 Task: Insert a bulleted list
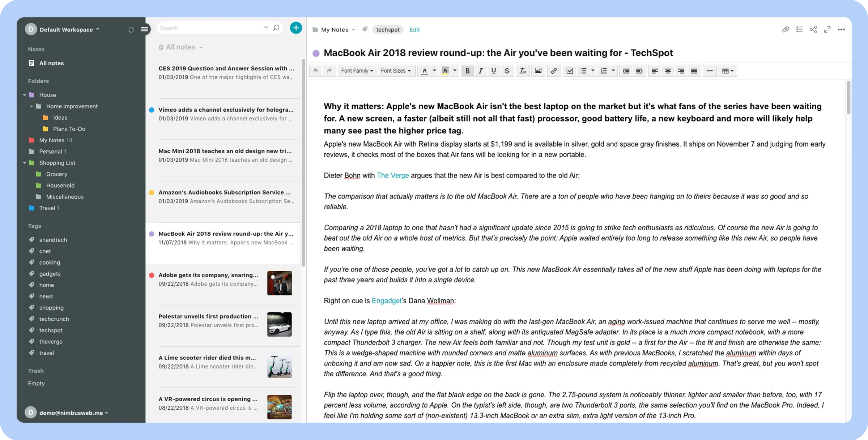pos(583,71)
